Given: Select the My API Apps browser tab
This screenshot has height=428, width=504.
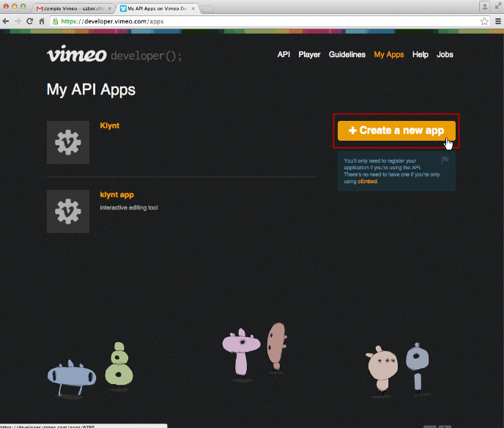Looking at the screenshot, I should pyautogui.click(x=157, y=8).
